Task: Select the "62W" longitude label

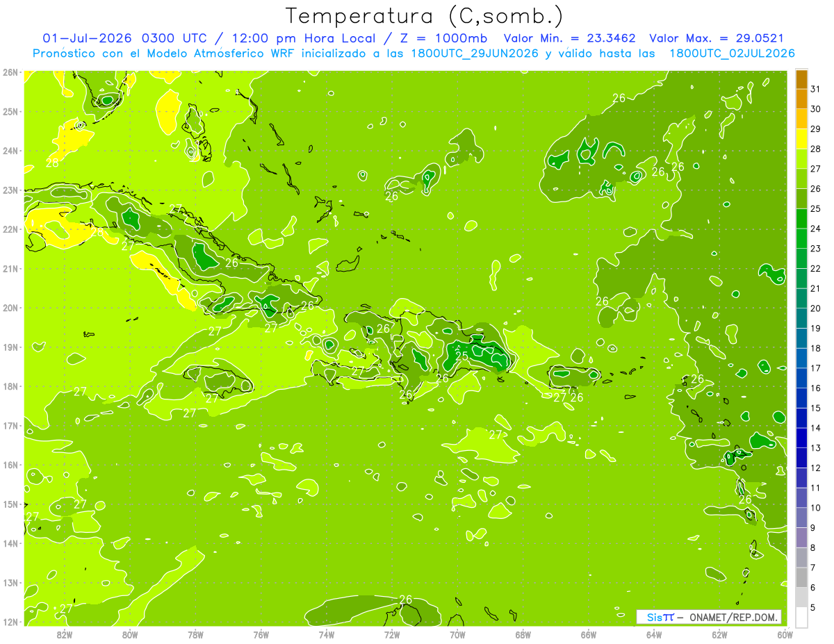Action: [x=719, y=634]
